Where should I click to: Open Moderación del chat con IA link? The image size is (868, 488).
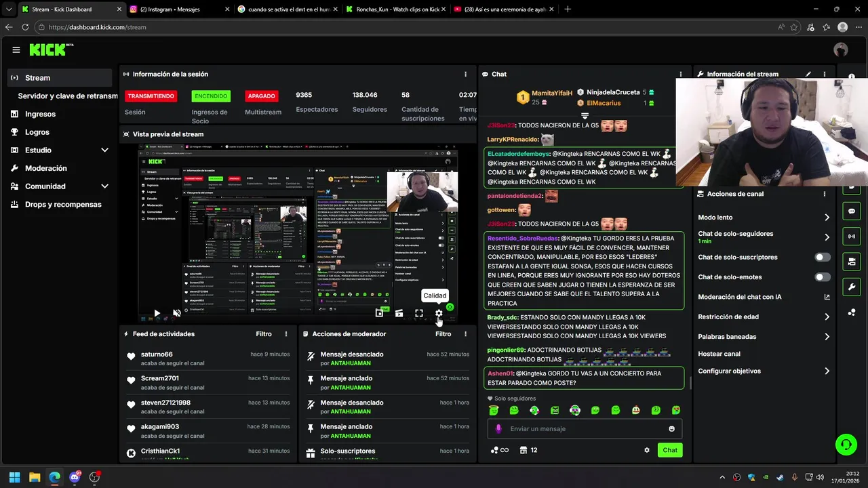point(764,297)
